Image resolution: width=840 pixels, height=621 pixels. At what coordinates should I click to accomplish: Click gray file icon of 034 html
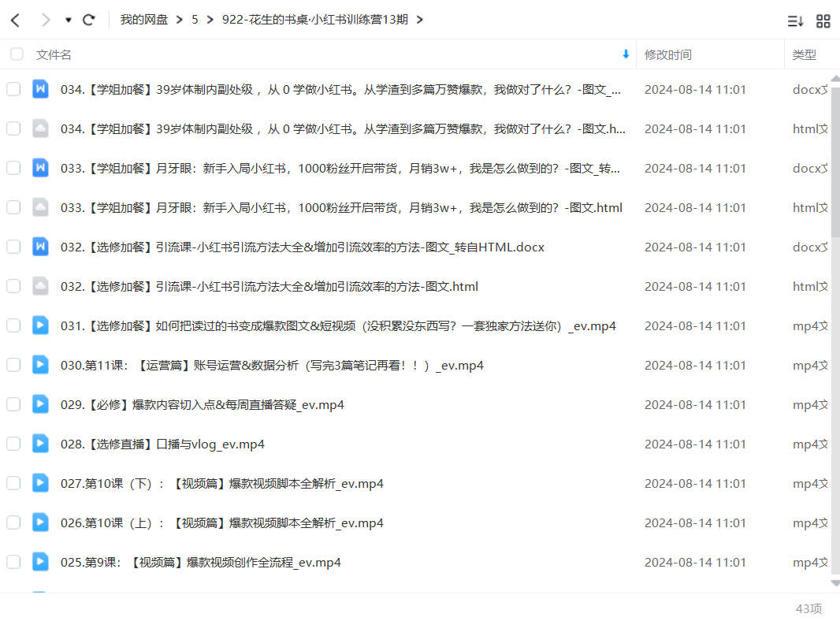click(40, 128)
